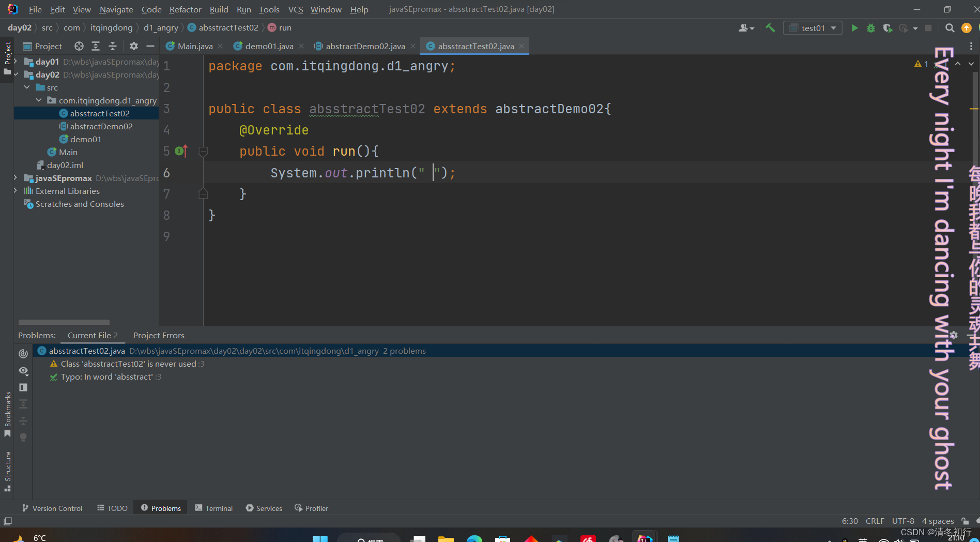The image size is (980, 542).
Task: Toggle tool window quick access icon
Action: point(8,521)
